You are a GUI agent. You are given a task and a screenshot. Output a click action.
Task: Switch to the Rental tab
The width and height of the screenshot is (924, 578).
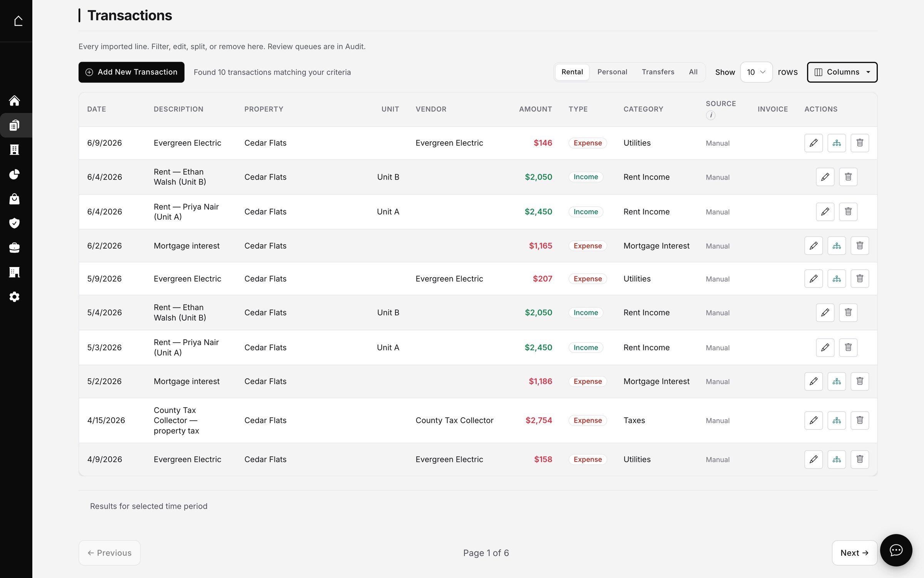(572, 72)
